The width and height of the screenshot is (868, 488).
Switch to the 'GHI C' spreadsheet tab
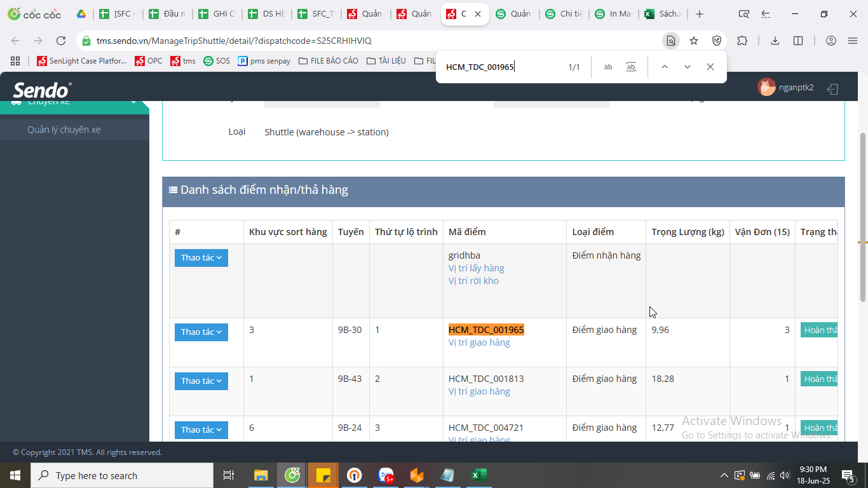217,14
